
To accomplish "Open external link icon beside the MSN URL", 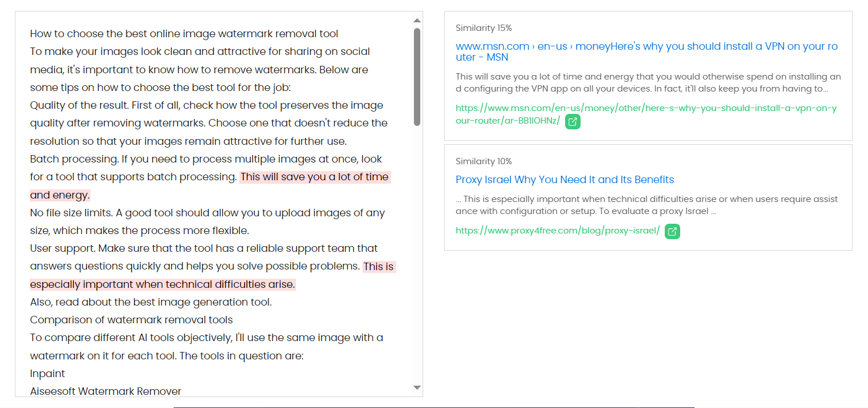I will click(573, 122).
